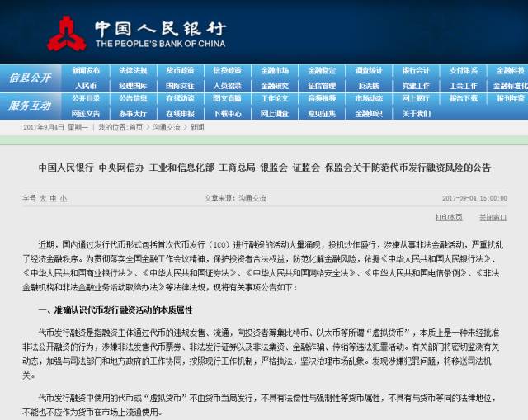Set font size to small (小)
This screenshot has width=528, height=420.
pos(64,198)
